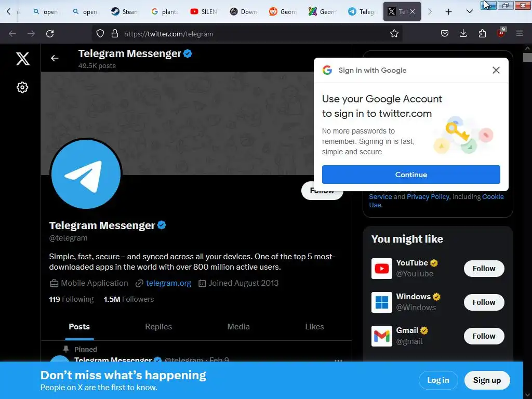Click the browser back navigation arrow

coord(12,34)
